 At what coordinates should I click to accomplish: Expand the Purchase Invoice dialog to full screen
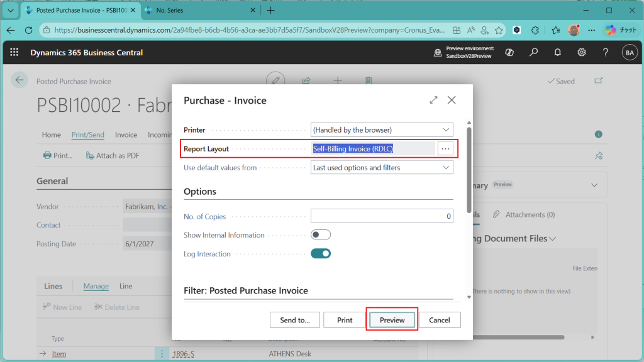tap(433, 100)
